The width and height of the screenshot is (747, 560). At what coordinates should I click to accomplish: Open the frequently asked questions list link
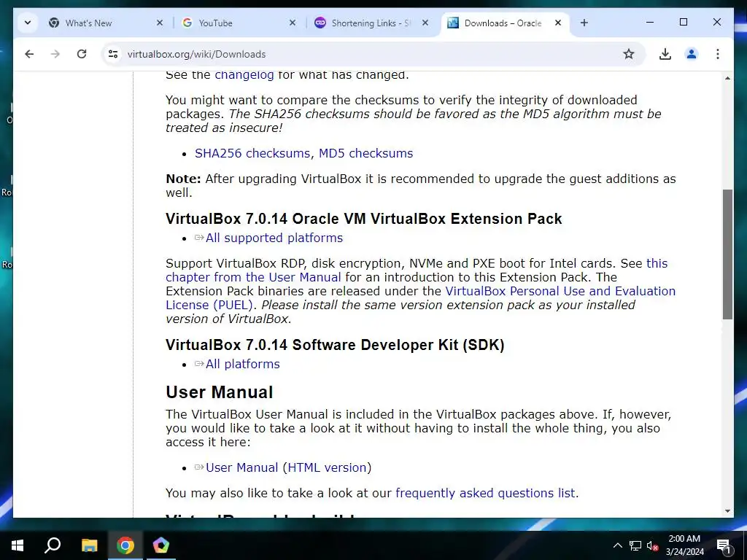(x=485, y=494)
